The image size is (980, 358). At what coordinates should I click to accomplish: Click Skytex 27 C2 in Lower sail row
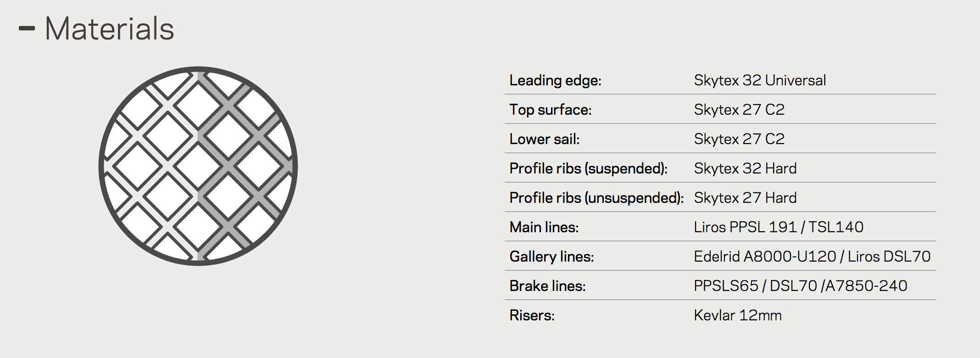pyautogui.click(x=739, y=139)
